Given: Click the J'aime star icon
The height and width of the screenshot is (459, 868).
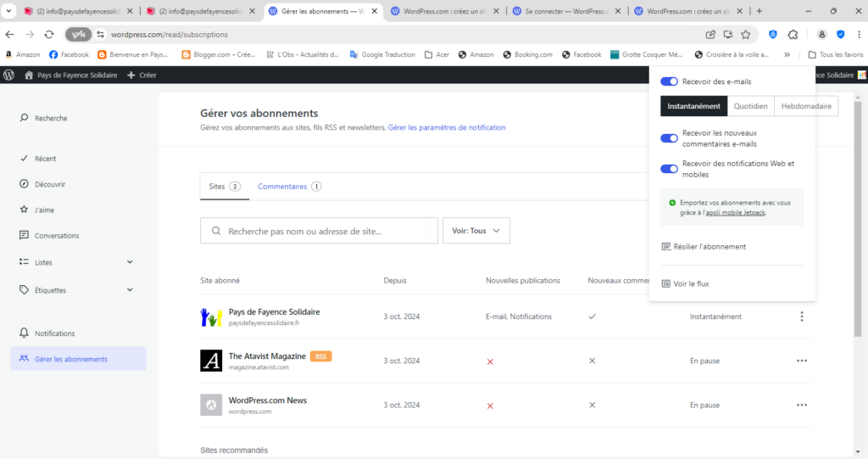Looking at the screenshot, I should (24, 210).
